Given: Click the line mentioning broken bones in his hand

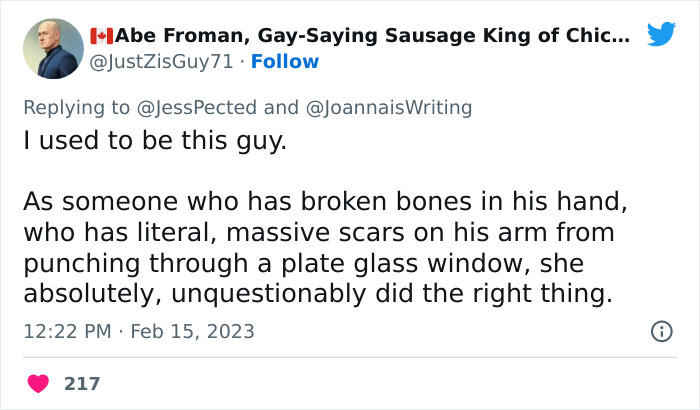Looking at the screenshot, I should (x=325, y=202).
